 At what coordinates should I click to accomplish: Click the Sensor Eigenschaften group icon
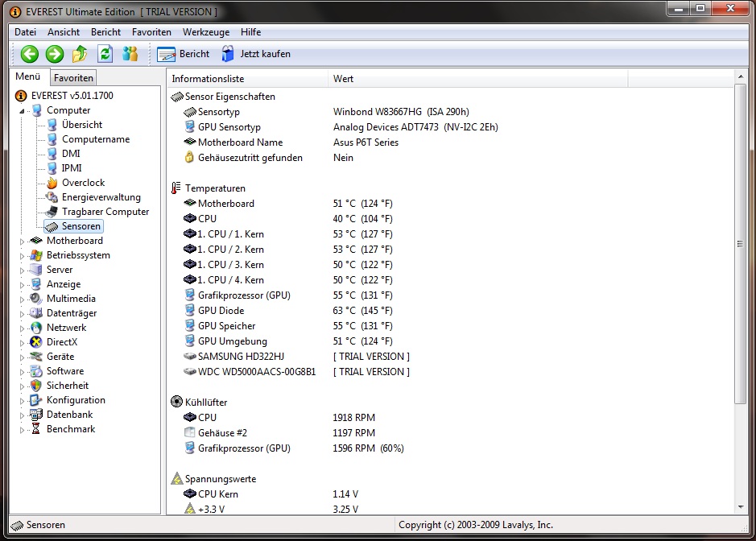[177, 97]
